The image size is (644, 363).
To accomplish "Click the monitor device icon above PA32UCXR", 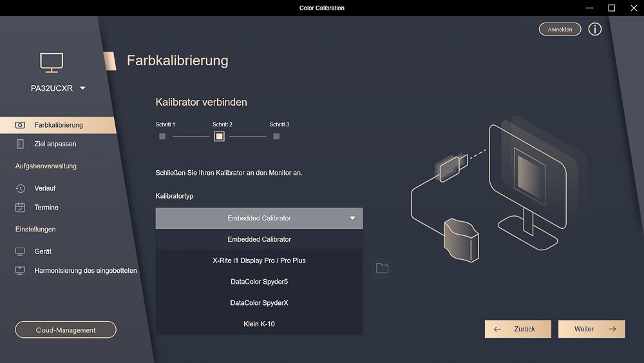I will click(x=52, y=63).
